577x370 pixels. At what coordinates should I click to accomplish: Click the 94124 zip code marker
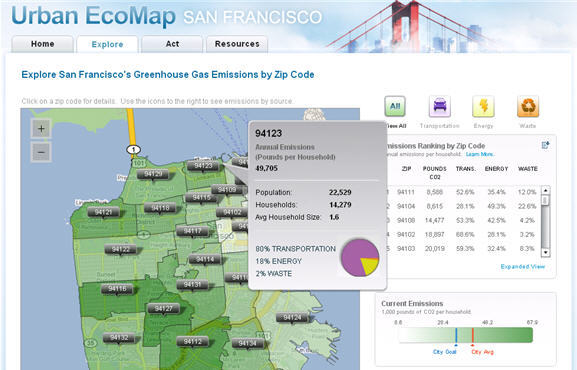[292, 317]
